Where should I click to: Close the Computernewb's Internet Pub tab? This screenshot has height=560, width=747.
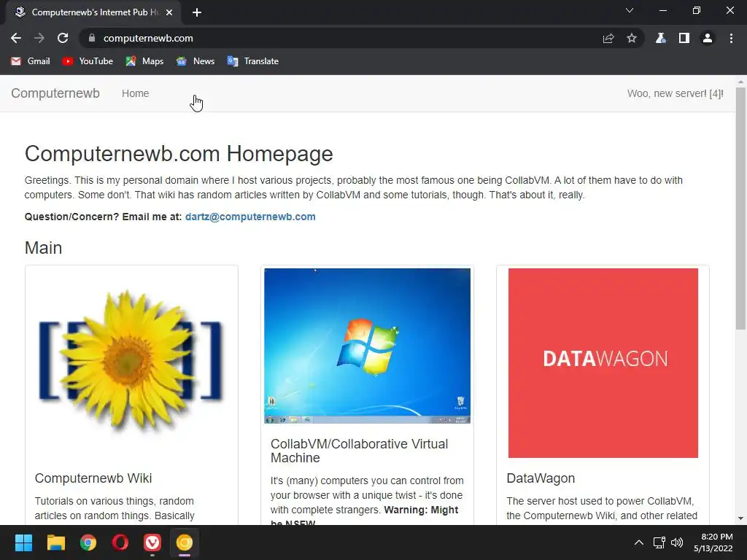click(169, 12)
